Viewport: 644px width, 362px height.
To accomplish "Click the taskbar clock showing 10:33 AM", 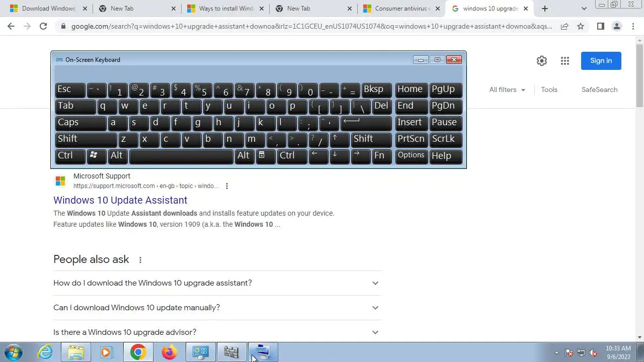I will pyautogui.click(x=618, y=352).
